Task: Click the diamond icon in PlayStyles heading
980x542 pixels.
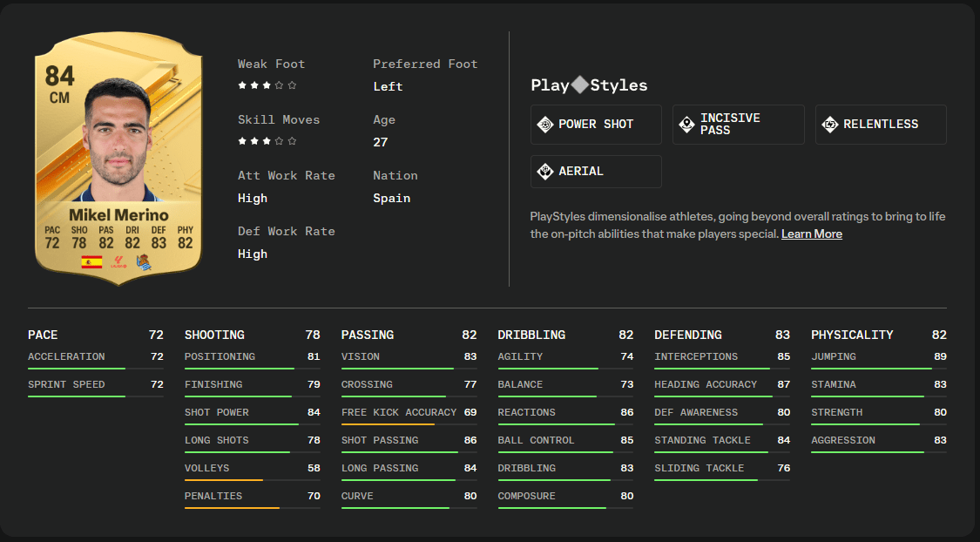Action: [x=580, y=85]
